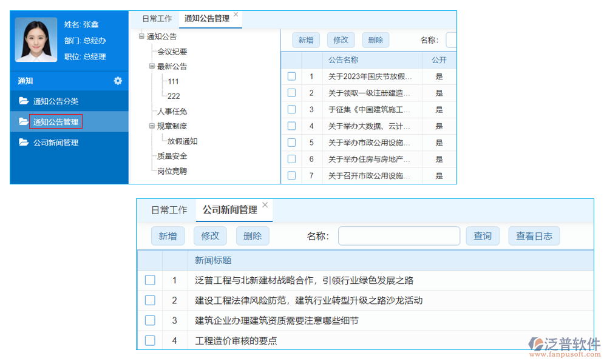
Task: Click the 名称 input field in news panel
Action: pos(399,235)
